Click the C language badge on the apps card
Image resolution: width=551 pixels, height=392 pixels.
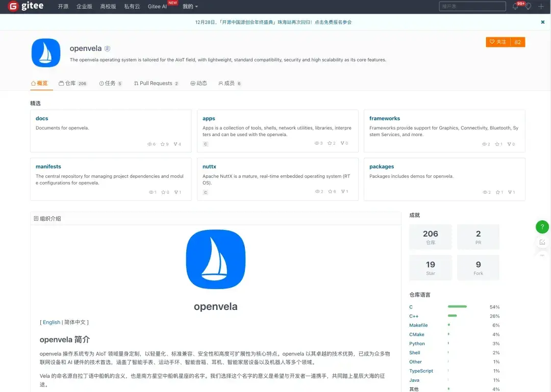pos(205,144)
